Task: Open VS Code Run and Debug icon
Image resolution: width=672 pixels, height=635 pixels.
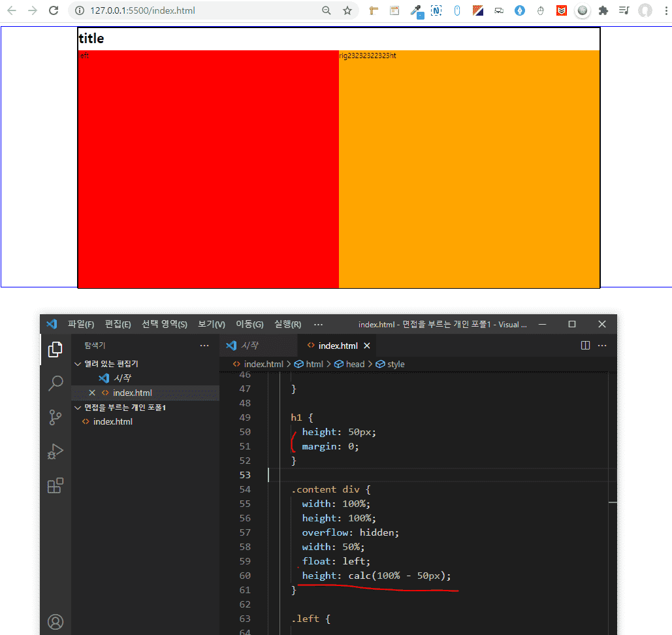Action: (x=56, y=451)
